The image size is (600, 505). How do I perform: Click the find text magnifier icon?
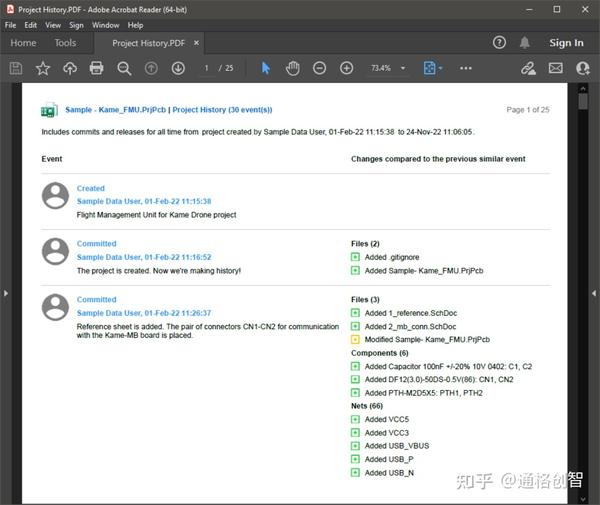point(124,68)
